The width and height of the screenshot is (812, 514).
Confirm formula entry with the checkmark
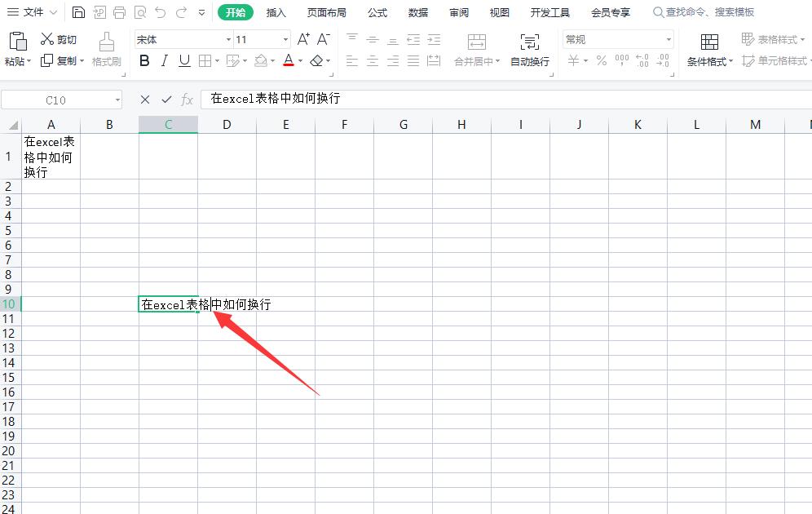166,100
